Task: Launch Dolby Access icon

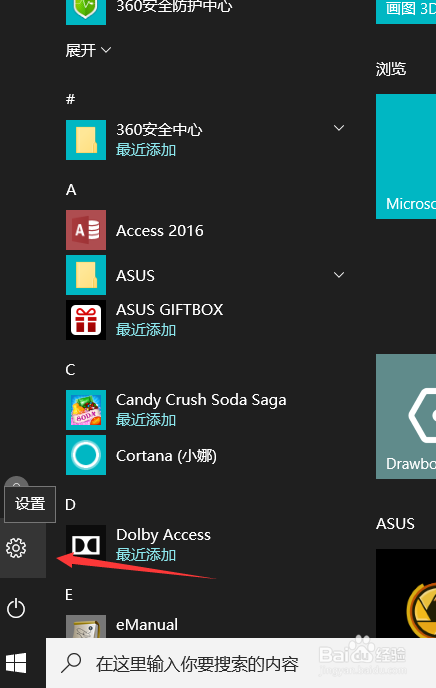Action: coord(86,545)
